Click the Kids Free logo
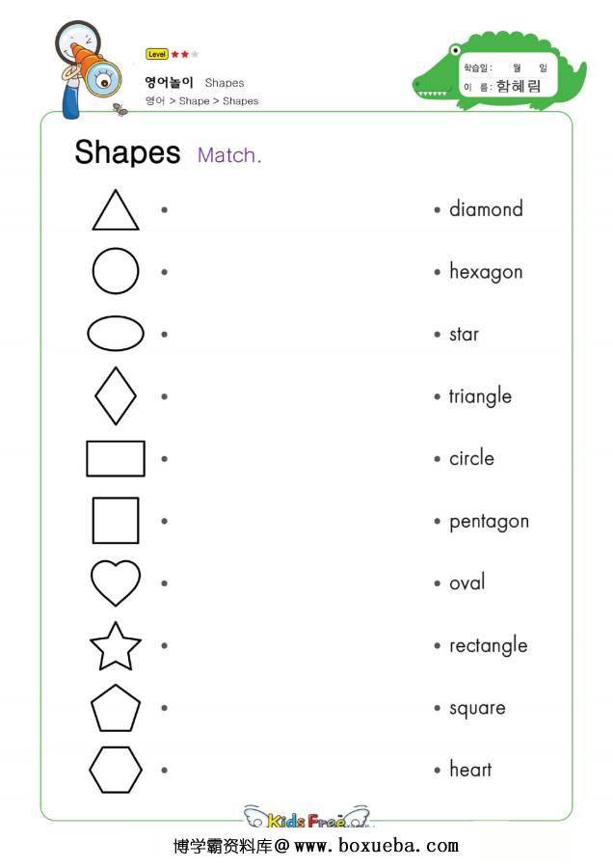This screenshot has width=613, height=868. point(307,817)
